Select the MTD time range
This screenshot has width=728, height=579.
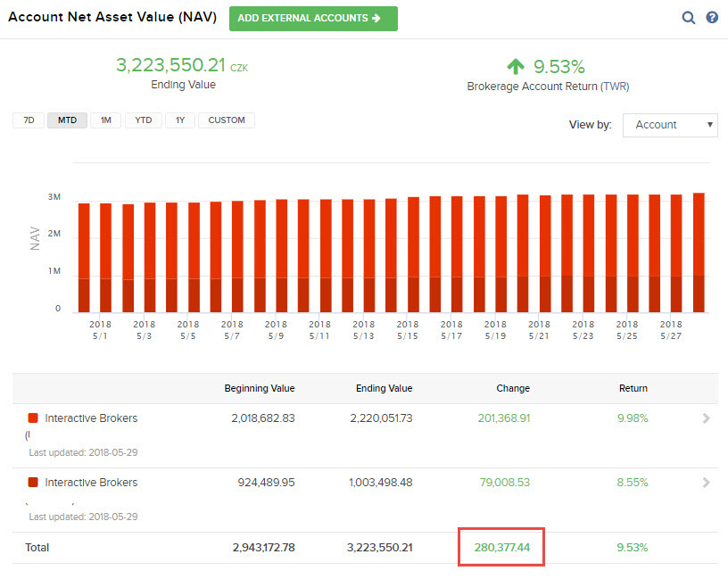pyautogui.click(x=67, y=120)
